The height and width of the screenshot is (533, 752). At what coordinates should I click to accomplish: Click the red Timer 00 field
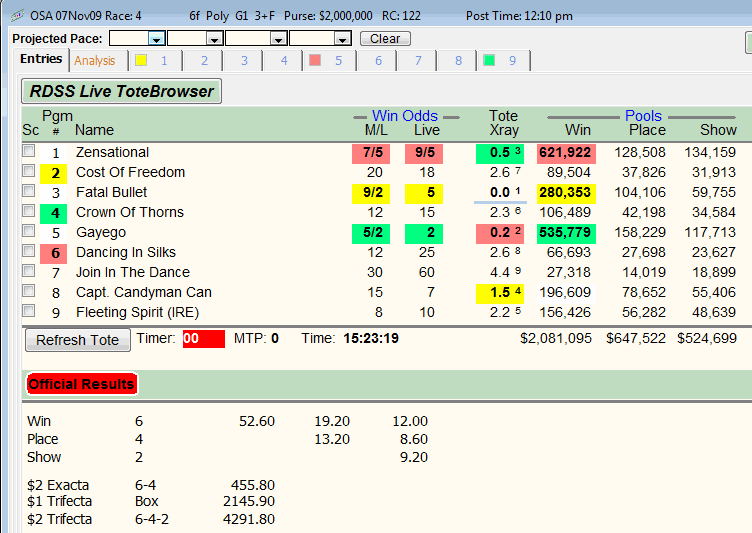click(204, 339)
